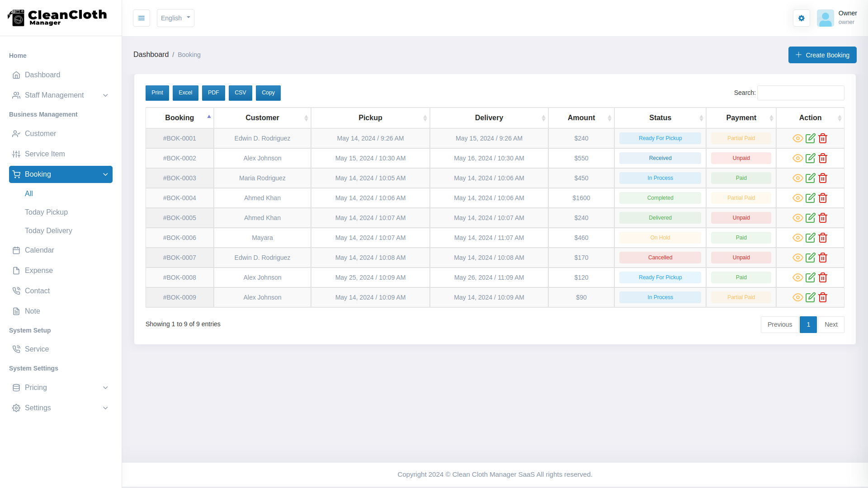Delete booking #BOK-0007 using trash icon
The height and width of the screenshot is (488, 868).
[823, 258]
